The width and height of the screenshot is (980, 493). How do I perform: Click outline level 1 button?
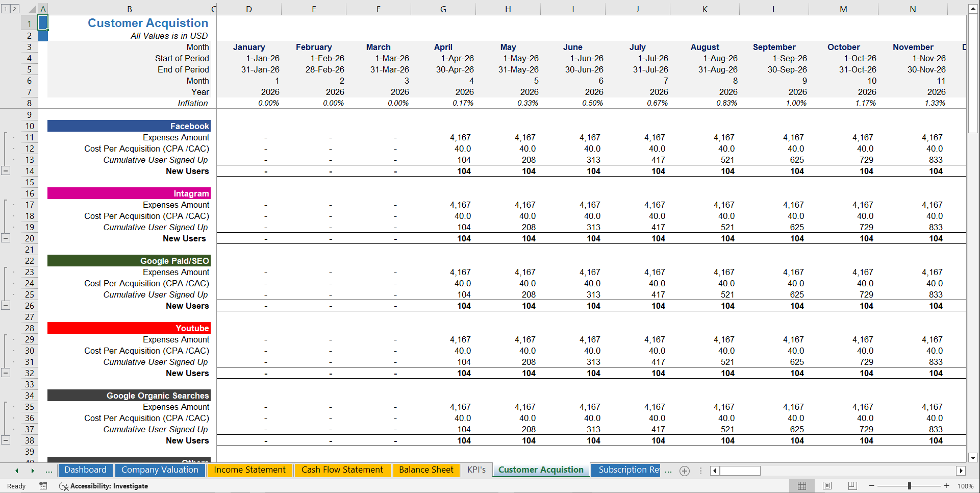click(x=5, y=9)
